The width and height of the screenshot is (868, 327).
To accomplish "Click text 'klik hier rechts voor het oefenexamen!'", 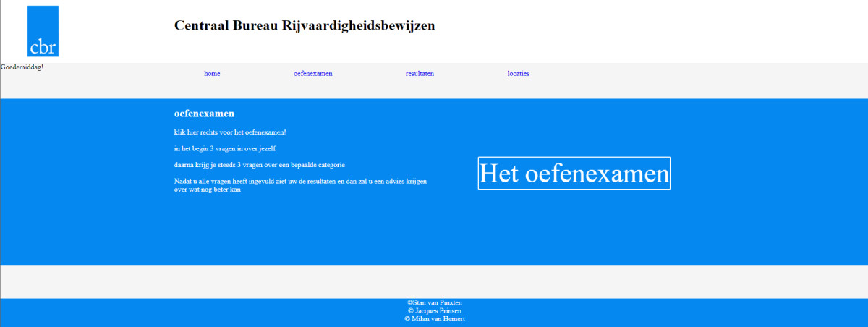I will coord(230,132).
